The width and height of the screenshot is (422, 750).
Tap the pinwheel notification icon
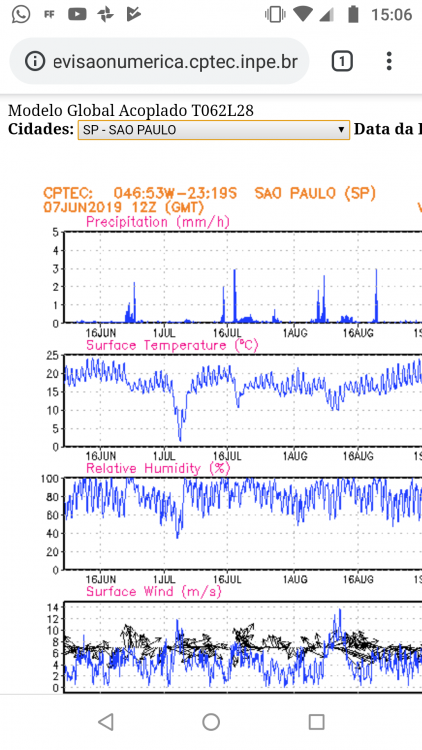click(105, 15)
